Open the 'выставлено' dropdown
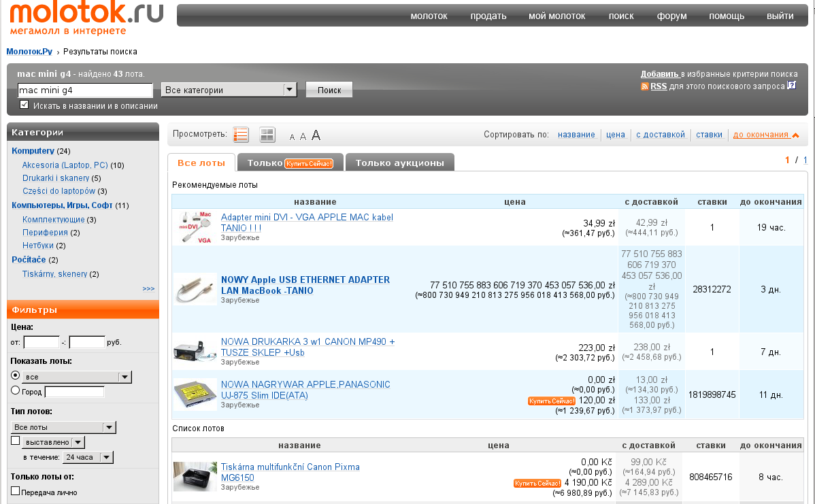 54,442
